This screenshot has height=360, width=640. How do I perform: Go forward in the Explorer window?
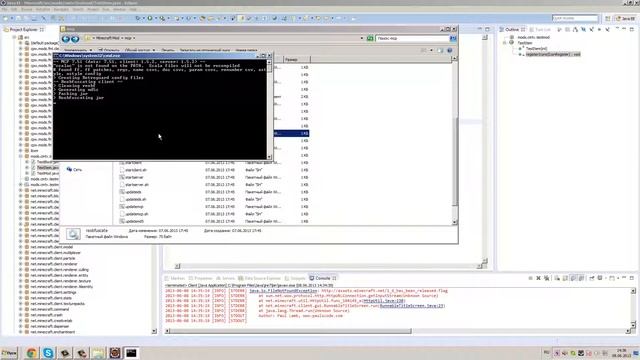[75, 39]
